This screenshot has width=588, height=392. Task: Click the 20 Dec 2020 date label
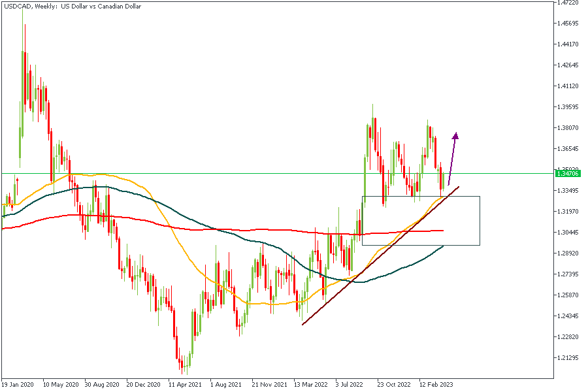pos(144,384)
